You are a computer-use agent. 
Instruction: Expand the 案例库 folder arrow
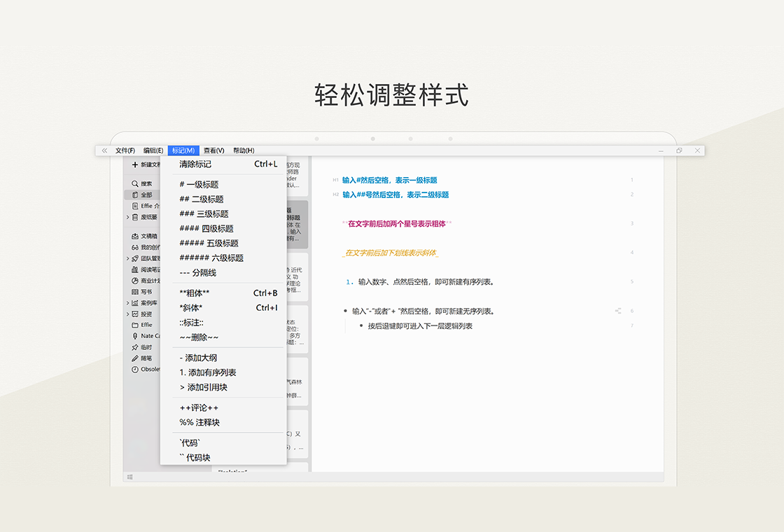(x=127, y=303)
